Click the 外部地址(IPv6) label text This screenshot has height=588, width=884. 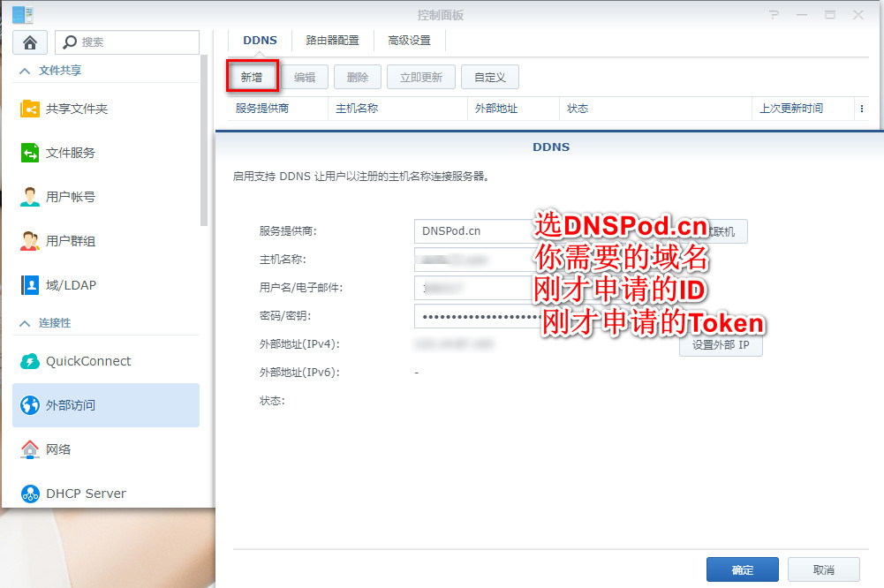(x=299, y=372)
